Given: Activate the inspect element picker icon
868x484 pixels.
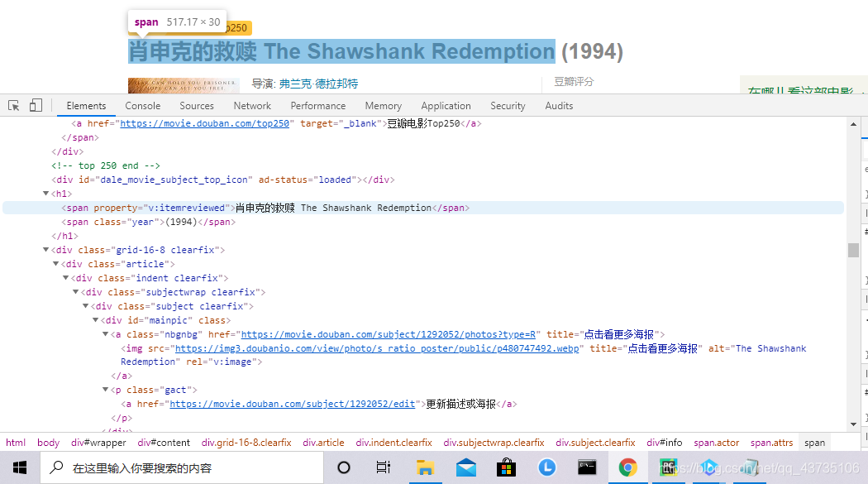Looking at the screenshot, I should [x=14, y=105].
